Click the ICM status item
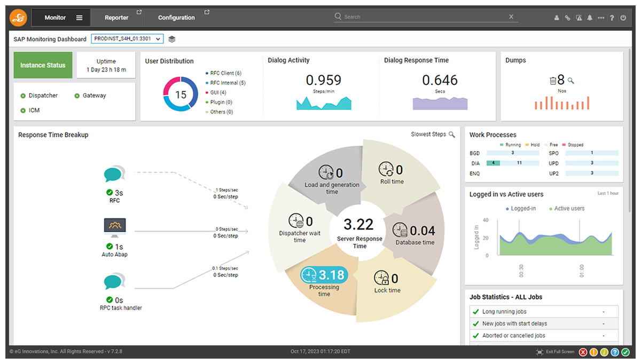 point(30,110)
